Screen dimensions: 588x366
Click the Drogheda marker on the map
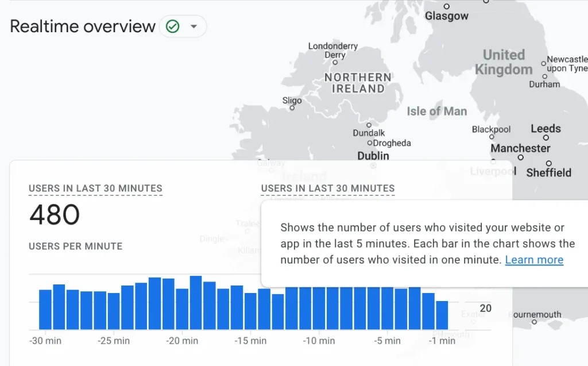click(x=370, y=143)
